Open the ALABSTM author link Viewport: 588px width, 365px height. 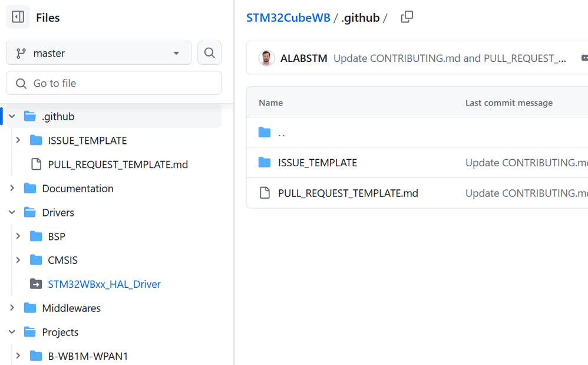point(303,58)
